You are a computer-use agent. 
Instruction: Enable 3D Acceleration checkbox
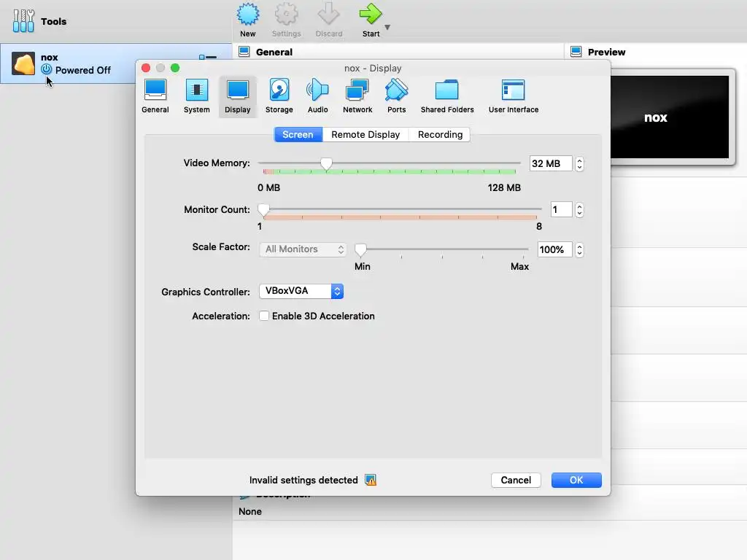[264, 316]
